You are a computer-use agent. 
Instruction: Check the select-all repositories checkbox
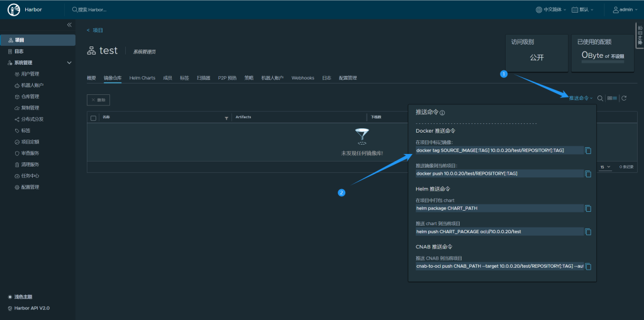tap(94, 118)
